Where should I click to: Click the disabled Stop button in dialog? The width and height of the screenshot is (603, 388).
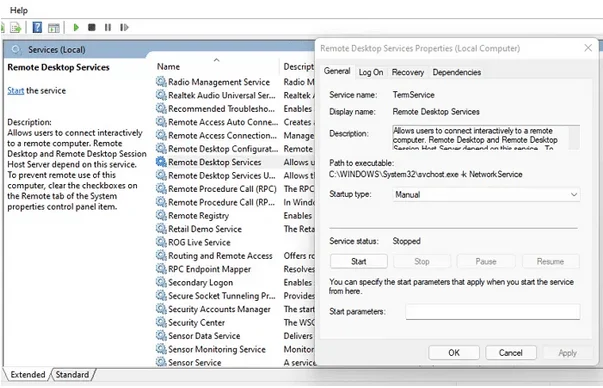tap(421, 261)
